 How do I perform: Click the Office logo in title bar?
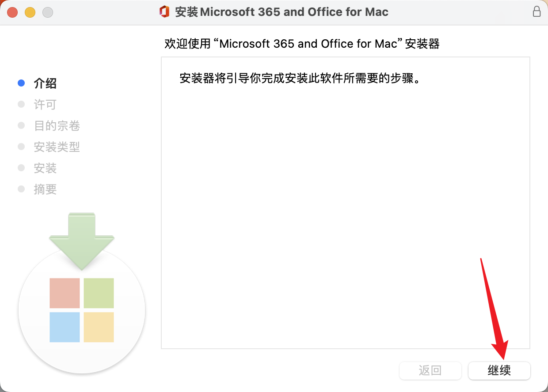[x=164, y=12]
